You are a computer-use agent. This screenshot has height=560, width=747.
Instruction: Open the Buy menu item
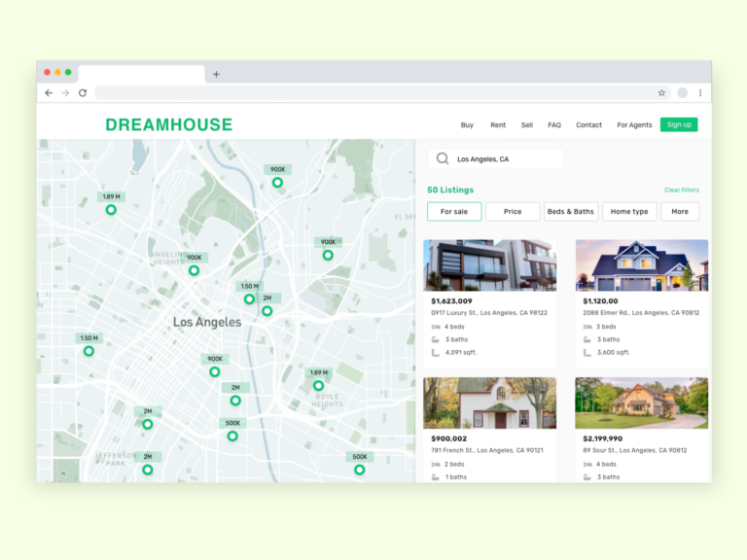click(x=467, y=125)
